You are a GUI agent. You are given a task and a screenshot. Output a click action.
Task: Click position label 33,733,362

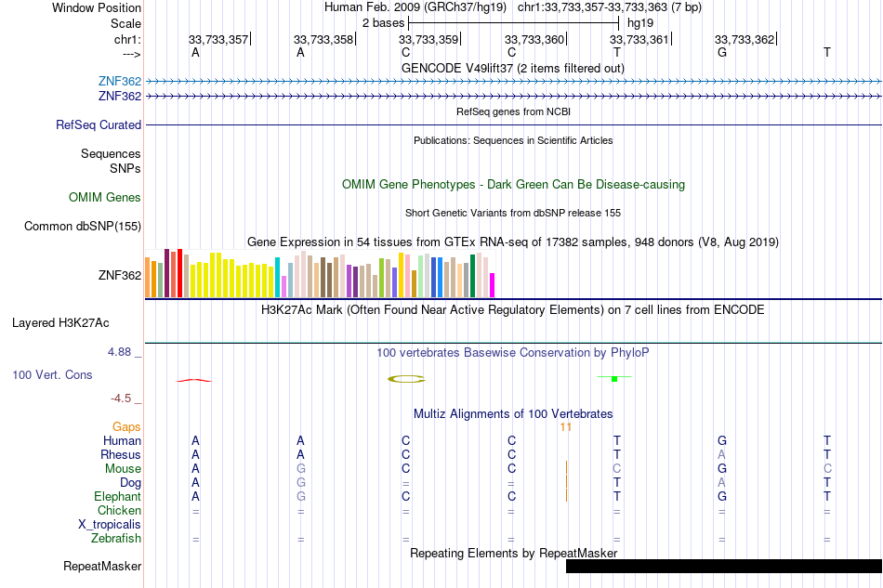[745, 39]
